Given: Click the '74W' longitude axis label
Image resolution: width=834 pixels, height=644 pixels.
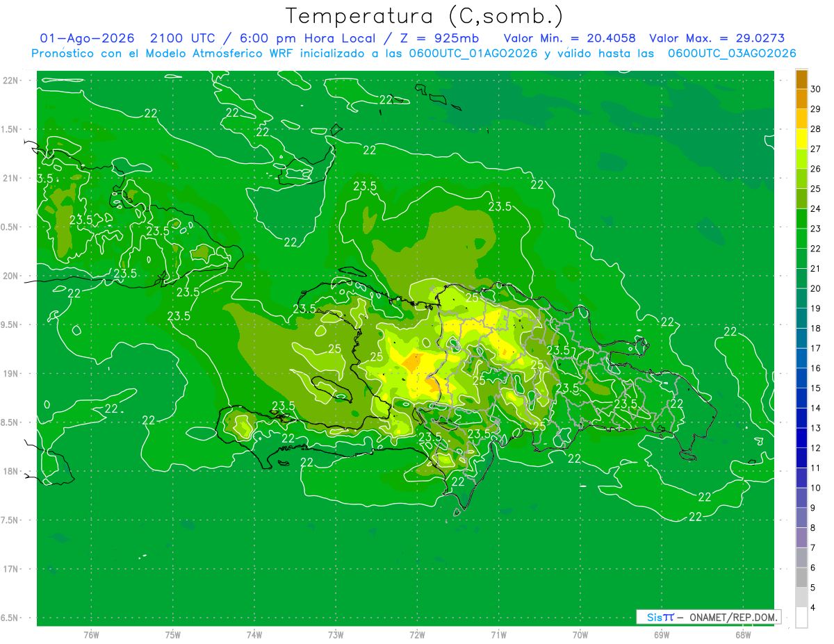Looking at the screenshot, I should tap(254, 634).
